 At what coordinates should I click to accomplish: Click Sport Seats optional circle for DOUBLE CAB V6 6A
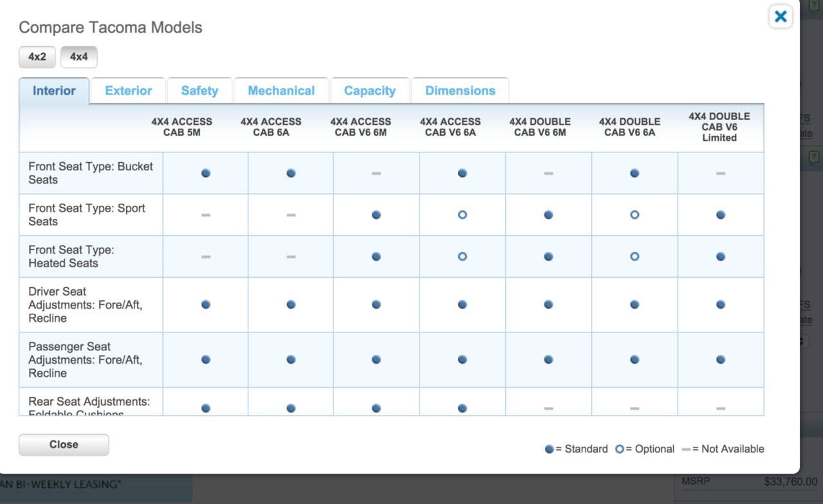tap(634, 215)
